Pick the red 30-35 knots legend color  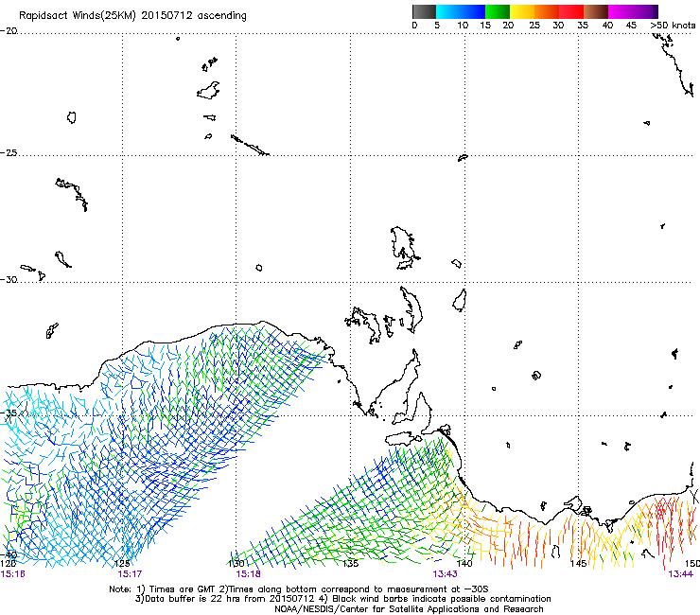[x=571, y=11]
